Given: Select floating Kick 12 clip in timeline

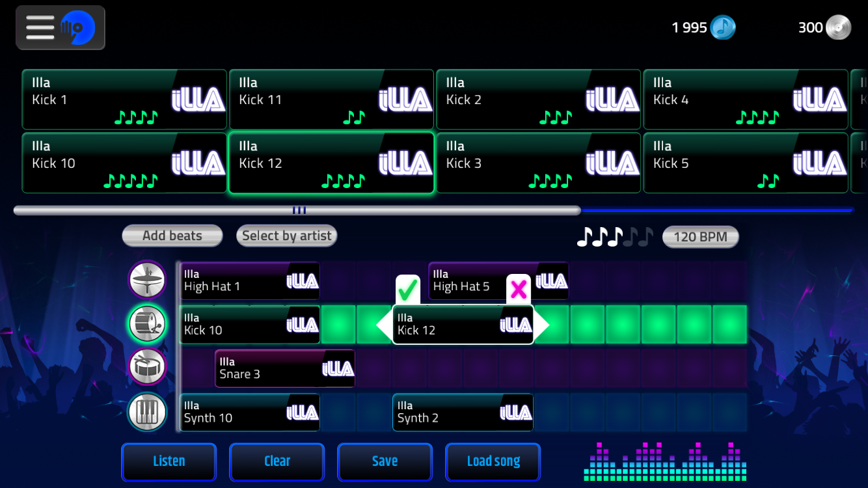Looking at the screenshot, I should (463, 325).
